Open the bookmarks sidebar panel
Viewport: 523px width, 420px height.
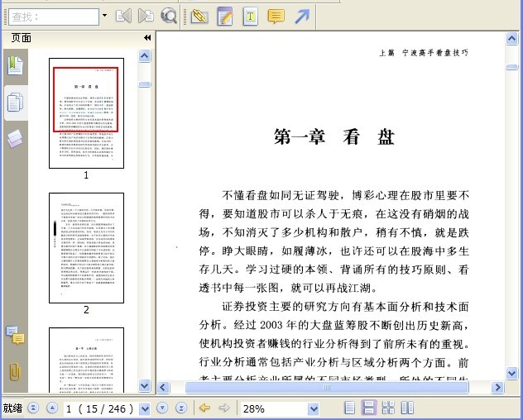tap(16, 65)
